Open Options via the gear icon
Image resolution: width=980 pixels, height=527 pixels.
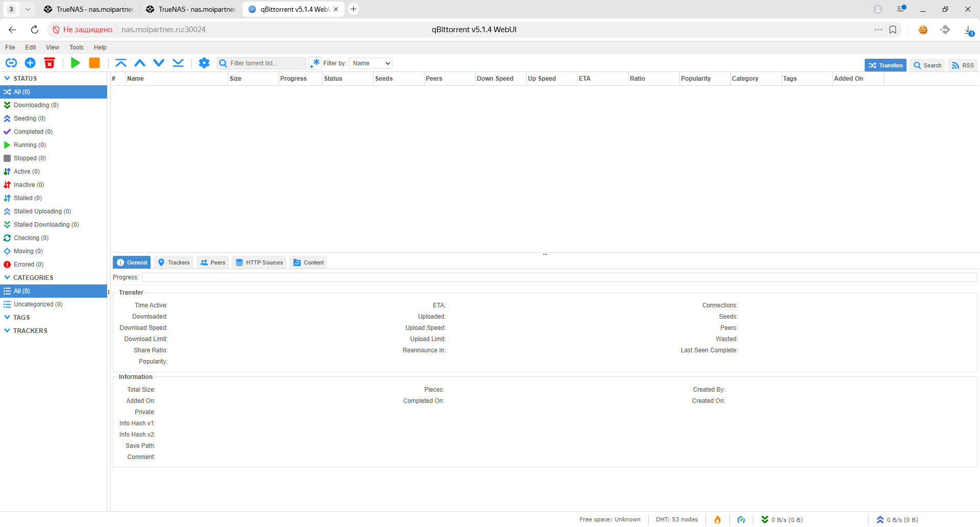click(x=204, y=63)
